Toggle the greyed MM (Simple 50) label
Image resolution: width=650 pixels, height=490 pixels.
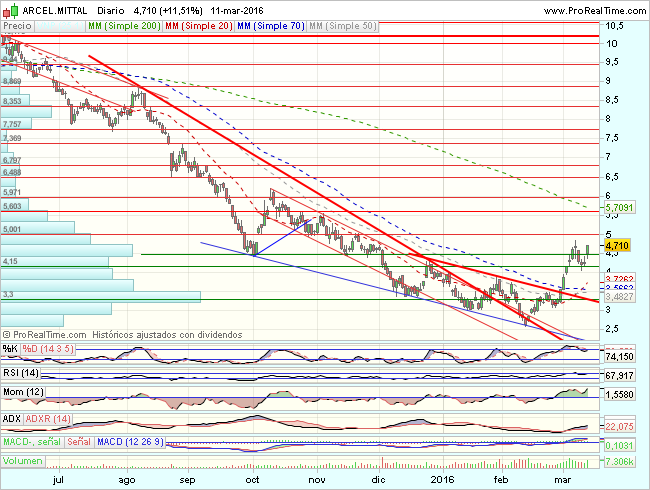(342, 26)
